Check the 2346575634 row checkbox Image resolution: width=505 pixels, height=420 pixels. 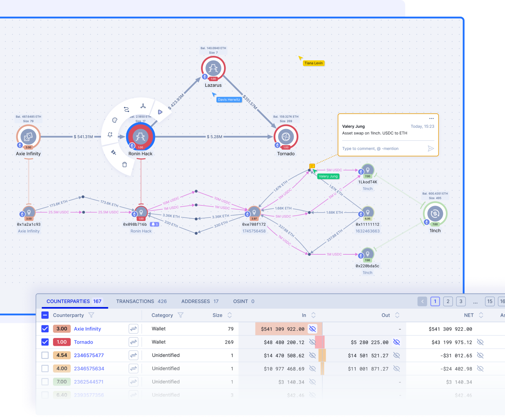pyautogui.click(x=45, y=369)
